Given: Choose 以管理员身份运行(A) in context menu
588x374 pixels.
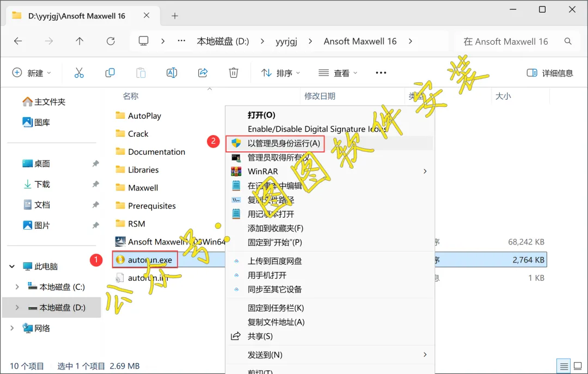Looking at the screenshot, I should [x=330, y=143].
